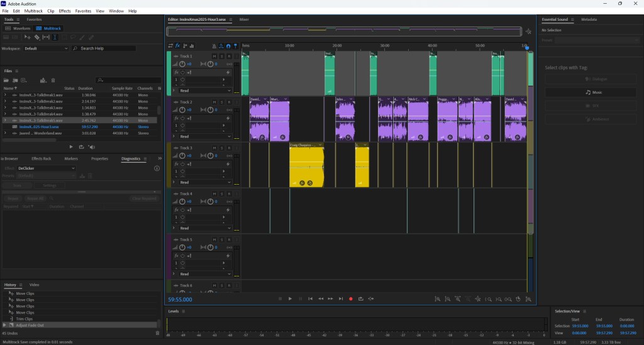Solo Track 2
This screenshot has height=345, width=644.
coord(221,102)
